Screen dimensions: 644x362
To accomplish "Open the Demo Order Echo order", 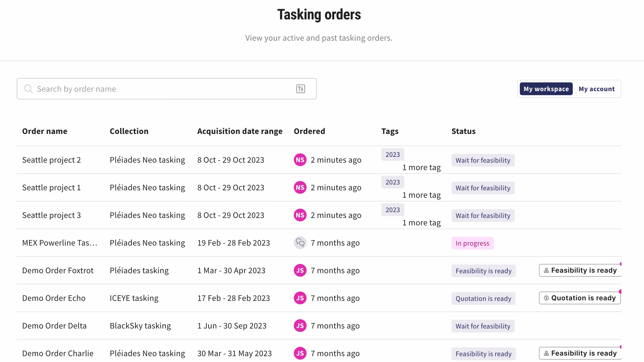I will (54, 298).
